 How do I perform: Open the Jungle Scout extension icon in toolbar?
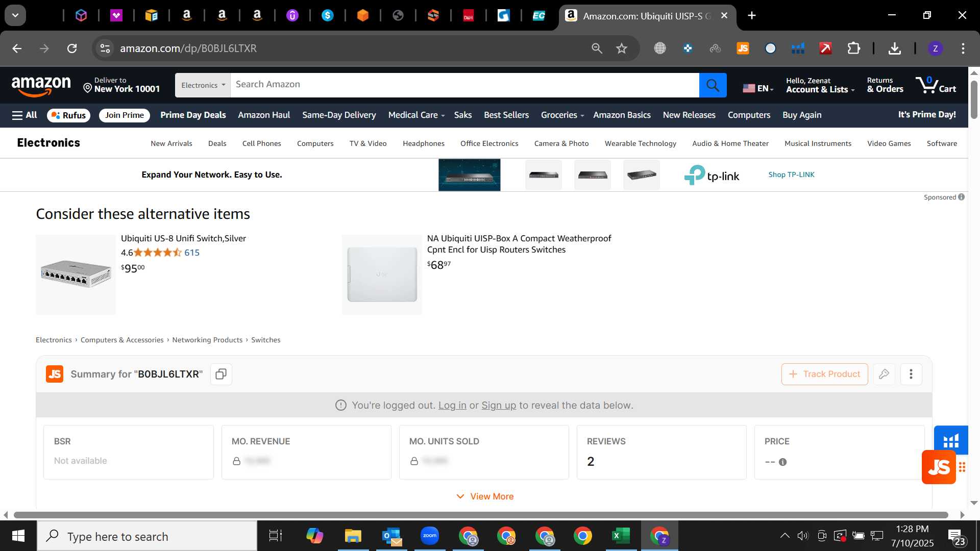(x=743, y=48)
